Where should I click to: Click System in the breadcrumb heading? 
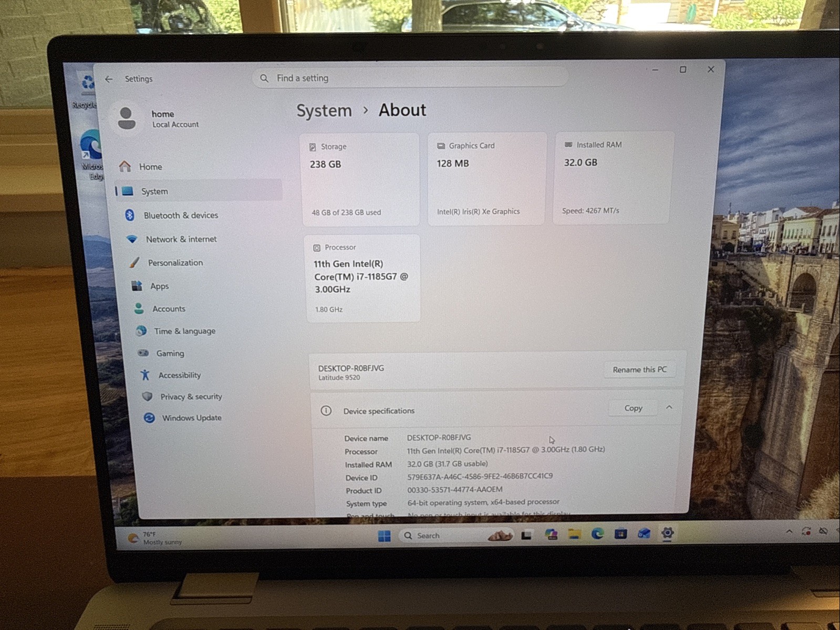pos(324,111)
